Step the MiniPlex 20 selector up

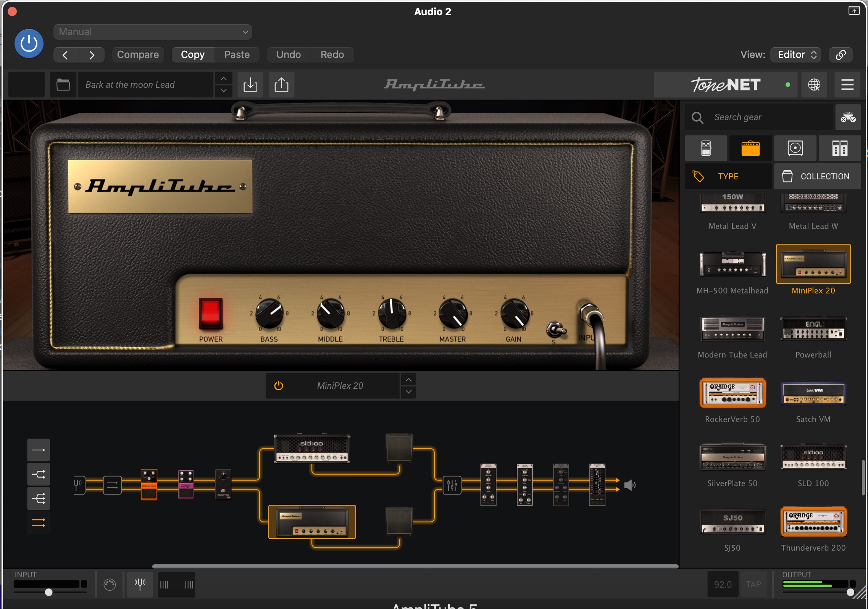coord(408,380)
